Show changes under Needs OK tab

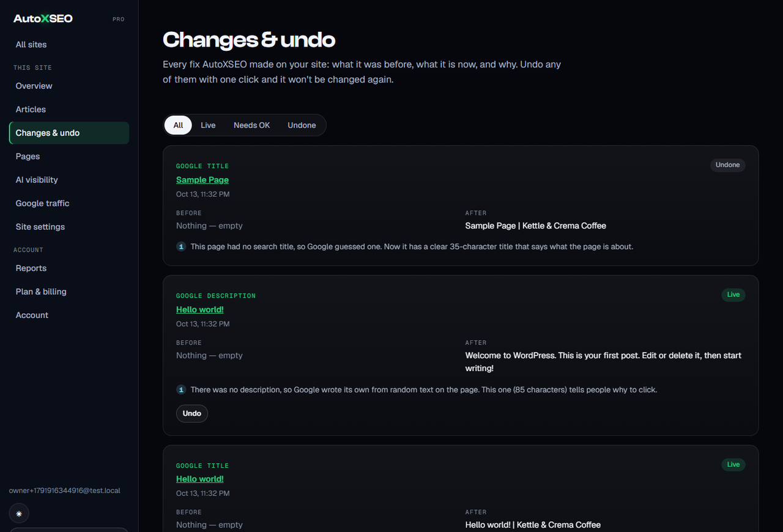pyautogui.click(x=251, y=125)
